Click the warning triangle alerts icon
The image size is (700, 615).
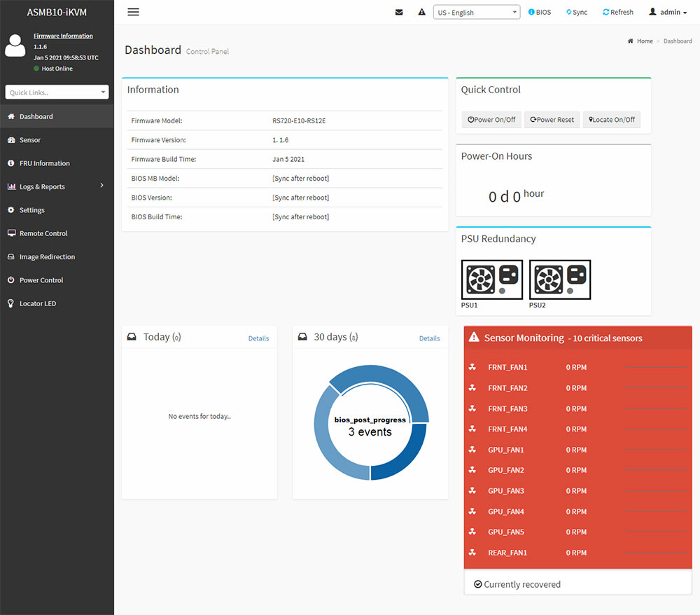tap(421, 12)
